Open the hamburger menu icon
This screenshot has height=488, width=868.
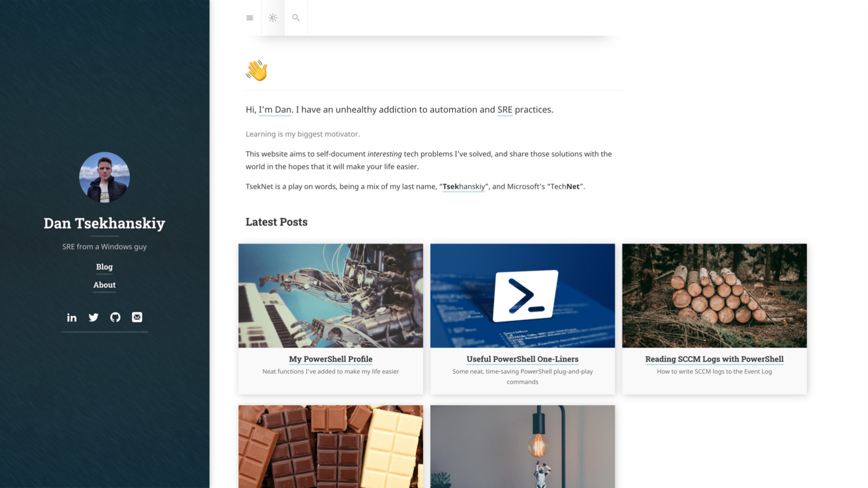click(250, 18)
